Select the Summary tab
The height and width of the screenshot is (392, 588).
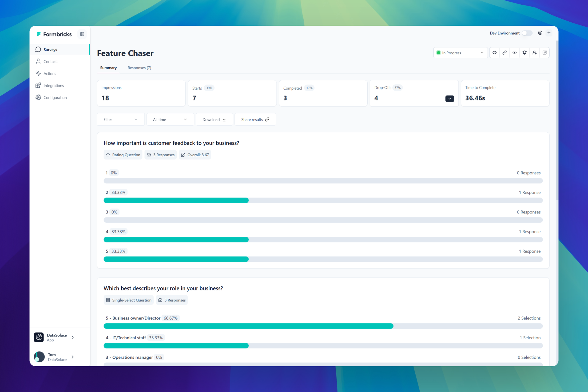(x=108, y=68)
